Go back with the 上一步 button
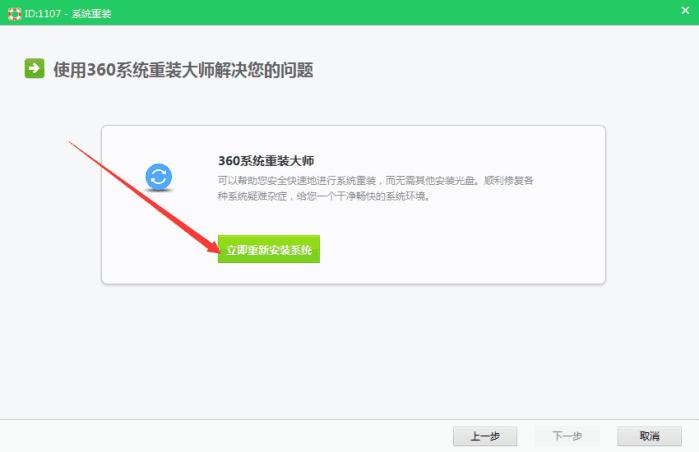The width and height of the screenshot is (699, 452). point(485,436)
